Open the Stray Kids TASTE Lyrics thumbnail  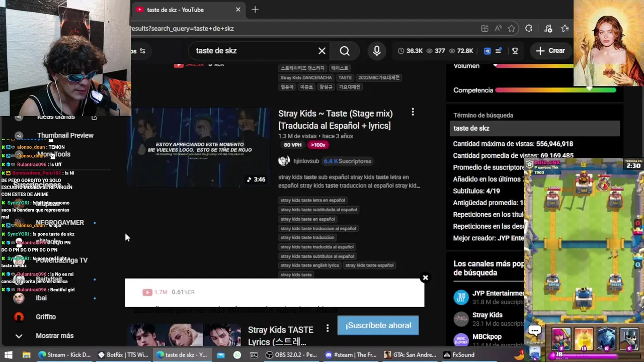coord(185,335)
